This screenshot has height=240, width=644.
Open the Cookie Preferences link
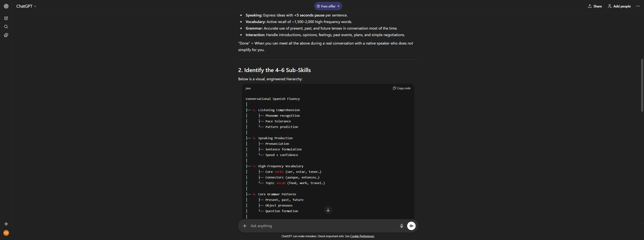click(x=362, y=236)
